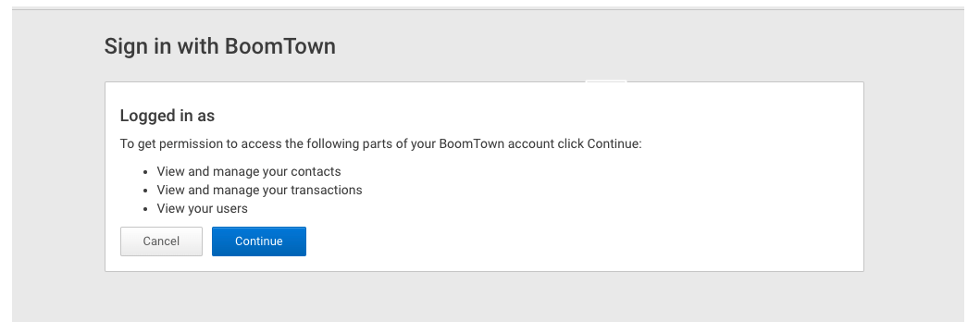Click 'account' in the permission sentence

[x=530, y=143]
